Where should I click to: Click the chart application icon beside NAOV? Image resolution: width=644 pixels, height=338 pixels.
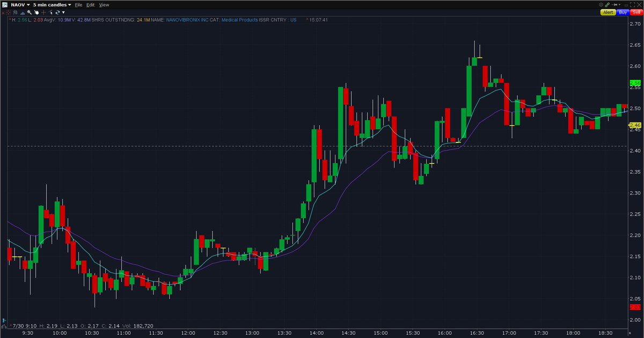5,5
